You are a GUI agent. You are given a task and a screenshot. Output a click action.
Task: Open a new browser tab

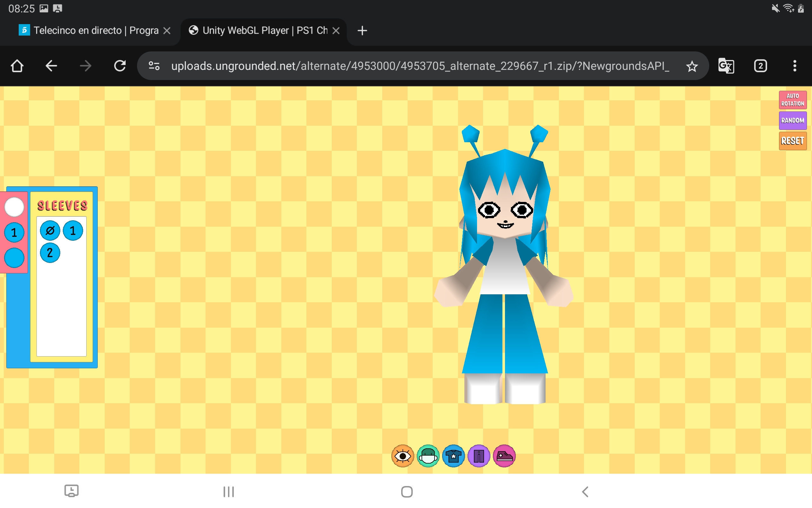point(362,30)
